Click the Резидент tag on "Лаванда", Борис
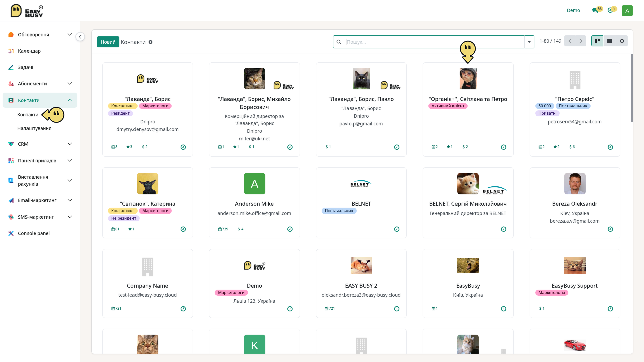644x362 pixels. [x=120, y=113]
